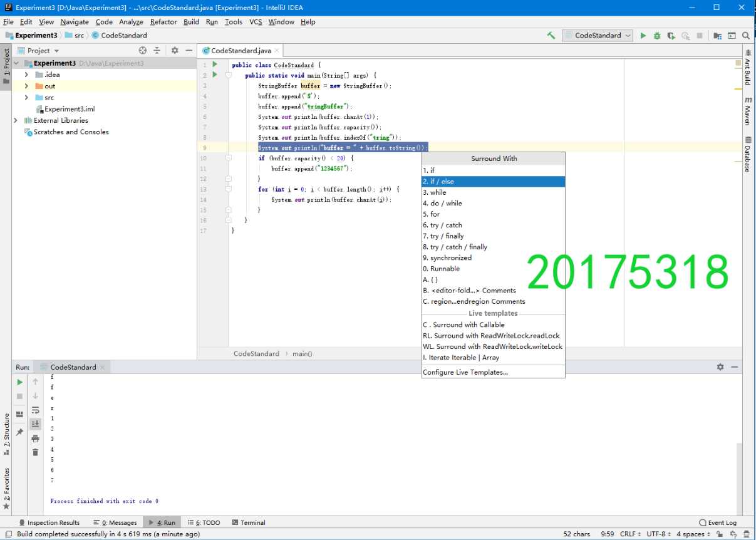Select Experiment3.iml in project tree
Viewport: 756px width, 540px height.
pos(65,109)
